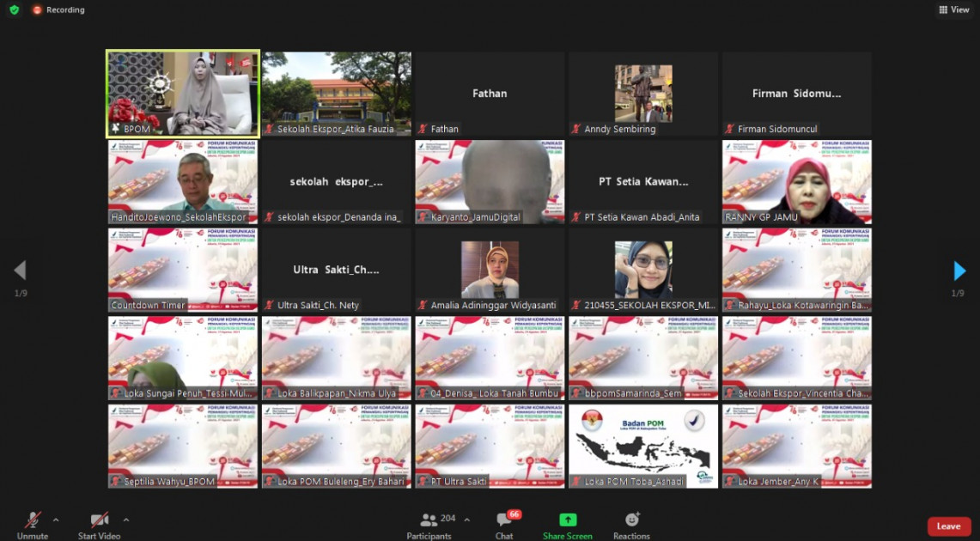Unmute the microphone
Image resolution: width=980 pixels, height=541 pixels.
point(33,520)
